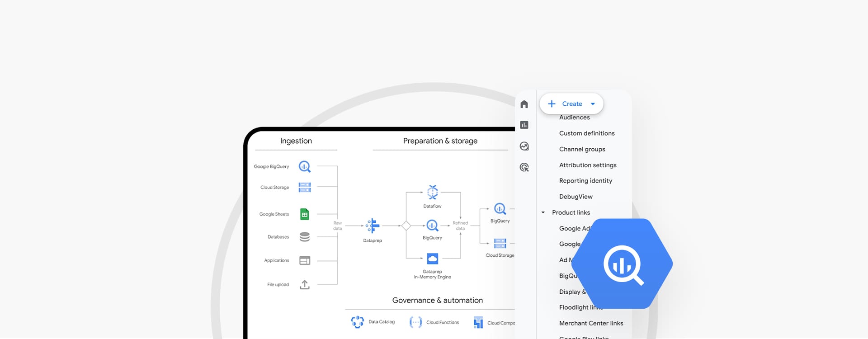Open the Create dropdown arrow
The width and height of the screenshot is (868, 339).
593,104
